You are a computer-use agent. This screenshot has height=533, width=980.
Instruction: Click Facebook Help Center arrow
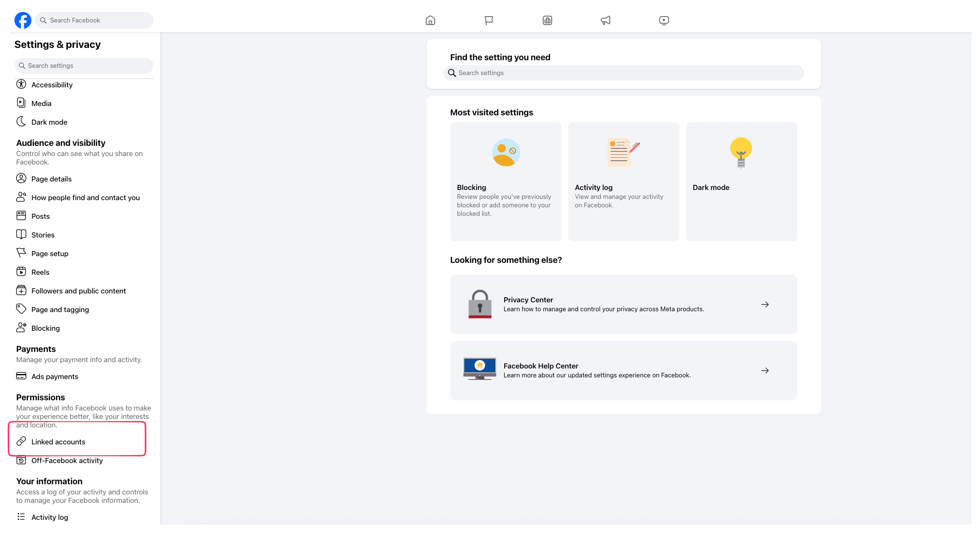765,371
